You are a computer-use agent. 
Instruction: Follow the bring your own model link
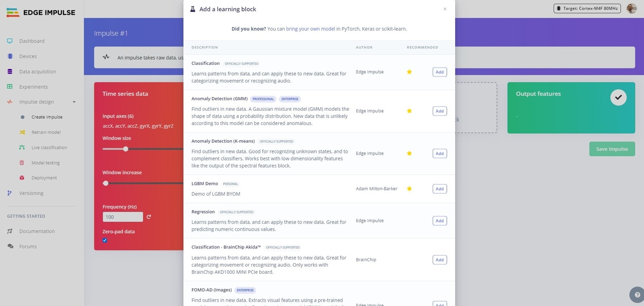click(x=310, y=29)
